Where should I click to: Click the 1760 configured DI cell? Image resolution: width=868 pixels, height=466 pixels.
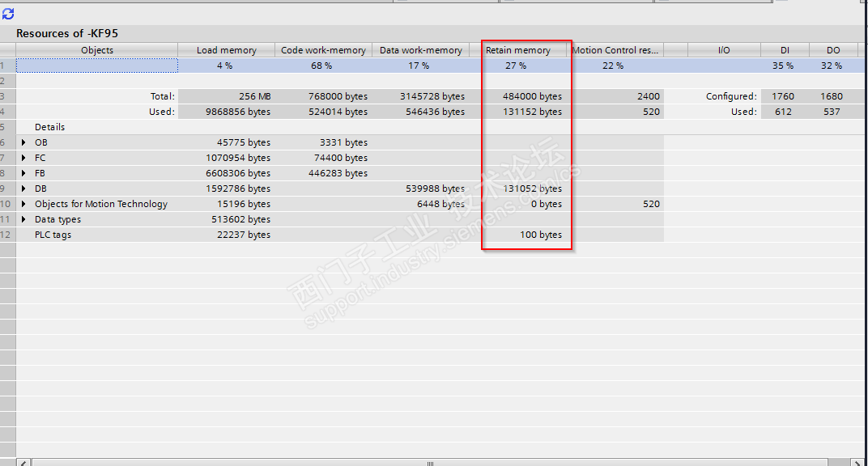click(785, 96)
